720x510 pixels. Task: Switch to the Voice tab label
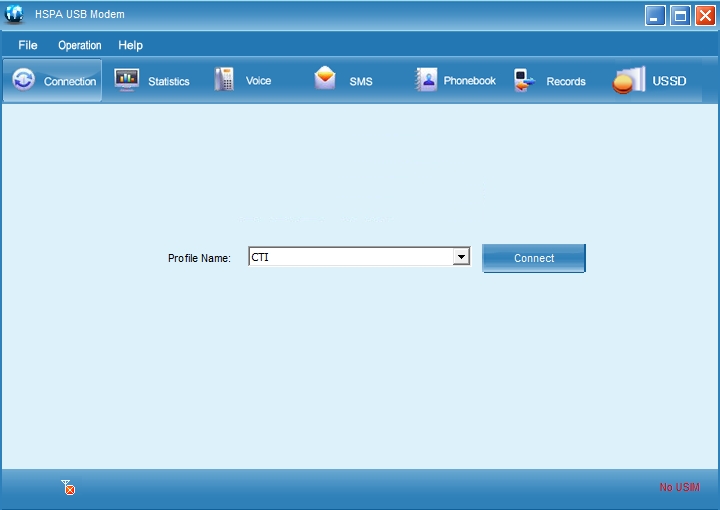pyautogui.click(x=258, y=81)
